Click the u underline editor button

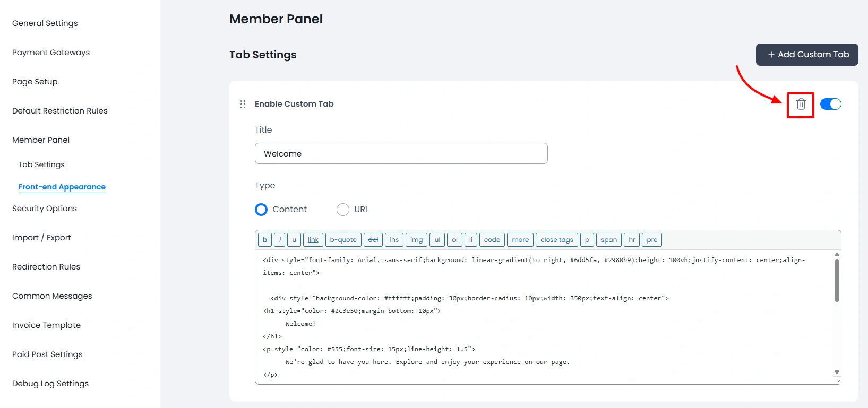[294, 240]
